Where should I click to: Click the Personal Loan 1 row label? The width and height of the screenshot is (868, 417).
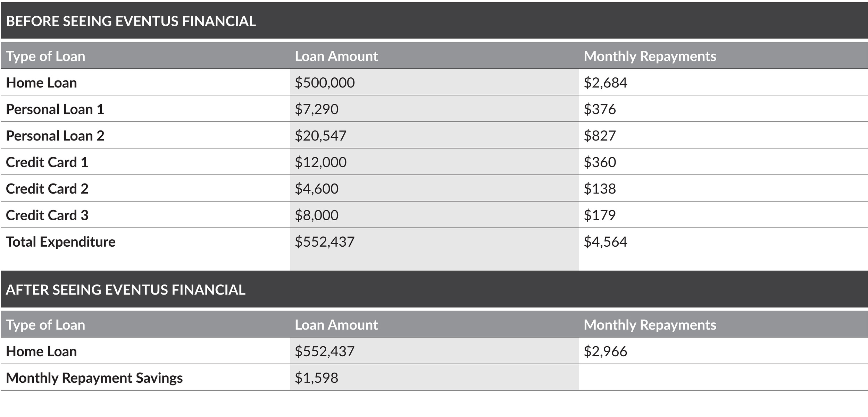55,109
